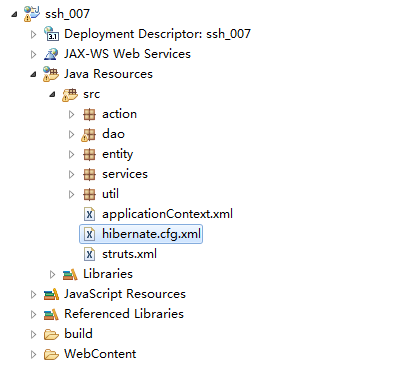405x365 pixels.
Task: Click the hibernate.cfg.xml file icon
Action: 89,234
